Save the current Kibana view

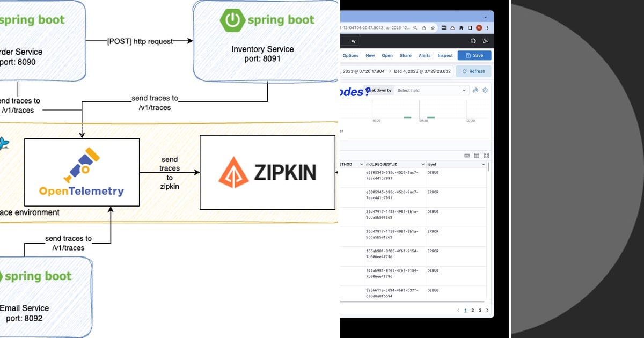pyautogui.click(x=474, y=55)
